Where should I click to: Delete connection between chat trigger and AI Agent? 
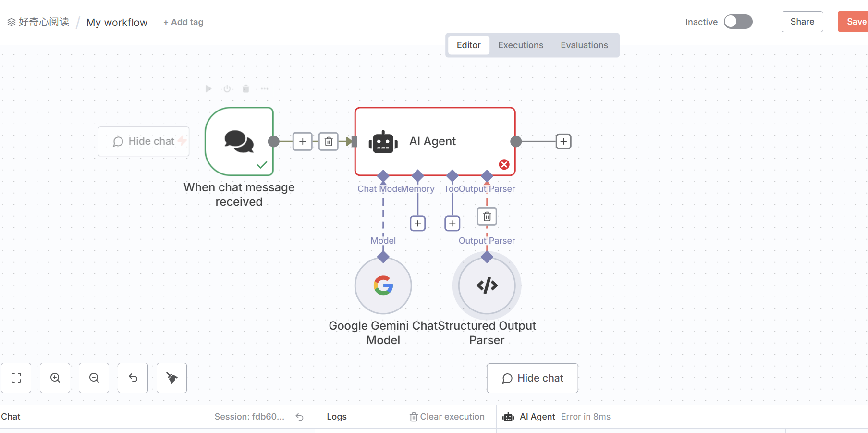click(x=329, y=141)
